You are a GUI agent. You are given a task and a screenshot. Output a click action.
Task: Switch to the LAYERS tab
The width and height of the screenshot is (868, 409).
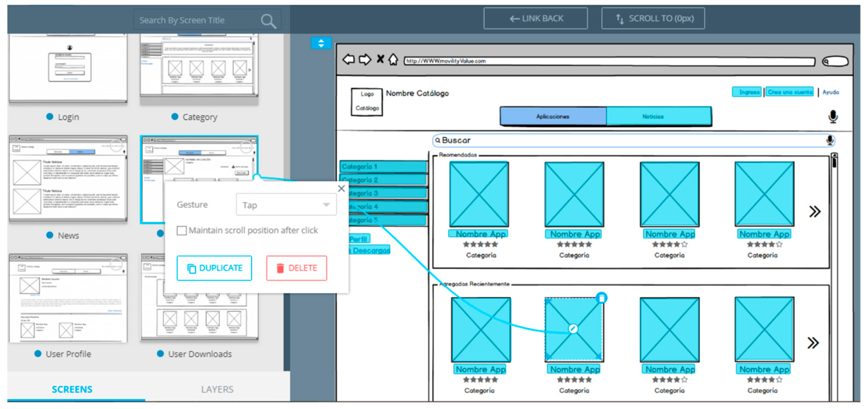(x=217, y=389)
